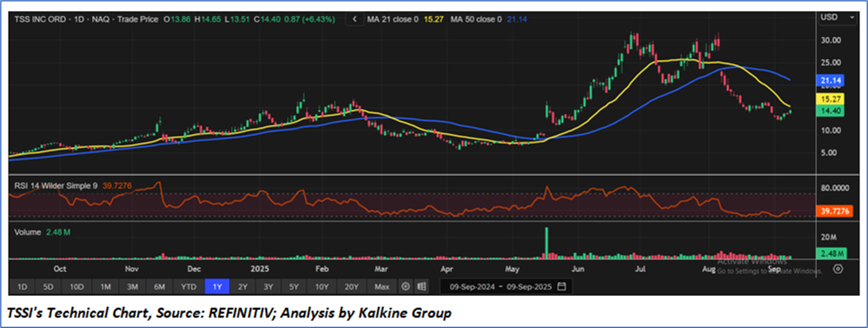Click the Volume 2.48 M label
The image size is (868, 328).
click(x=42, y=232)
